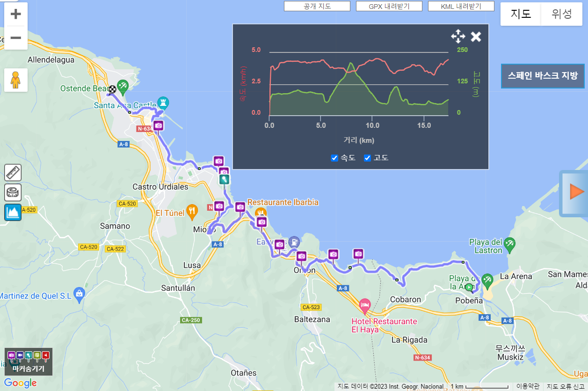588x391 pixels.
Task: Close the speed-elevation chart panel
Action: [476, 37]
